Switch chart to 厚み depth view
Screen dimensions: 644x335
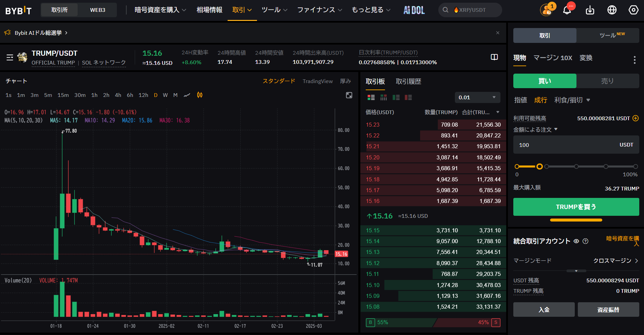tap(345, 81)
